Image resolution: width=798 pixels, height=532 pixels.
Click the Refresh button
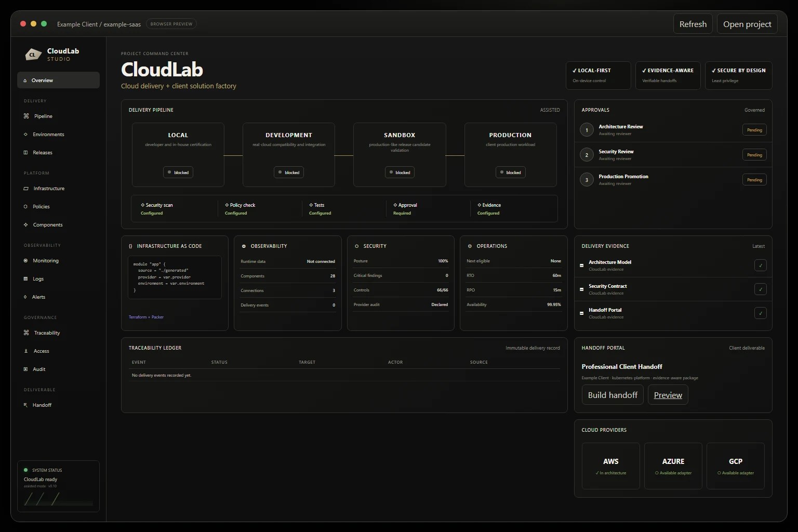[x=693, y=24]
